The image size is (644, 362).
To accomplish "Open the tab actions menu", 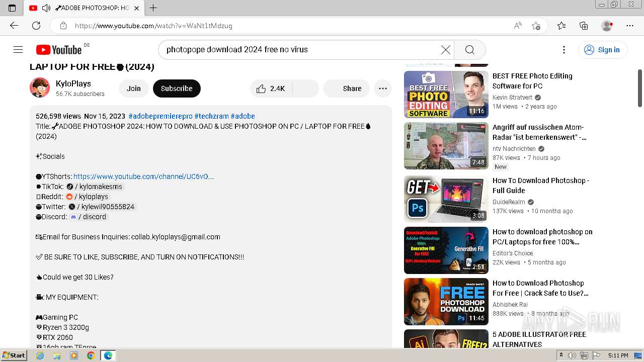I will 12,8.
